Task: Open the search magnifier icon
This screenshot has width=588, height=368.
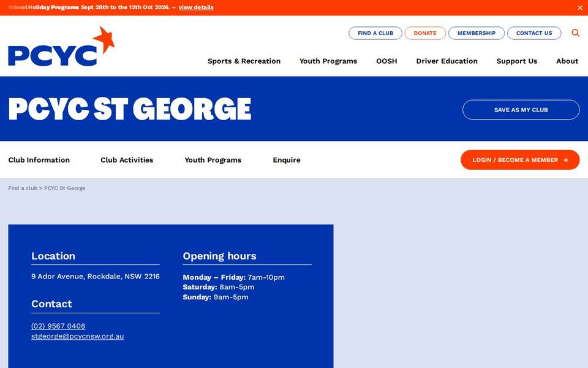Action: click(x=575, y=33)
